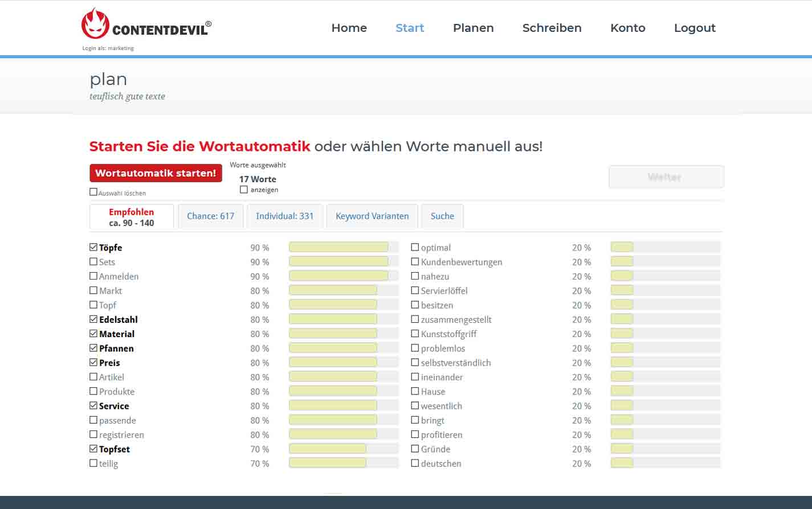Select the Kundenbewertungen checkbox
The width and height of the screenshot is (812, 509).
[x=415, y=262]
